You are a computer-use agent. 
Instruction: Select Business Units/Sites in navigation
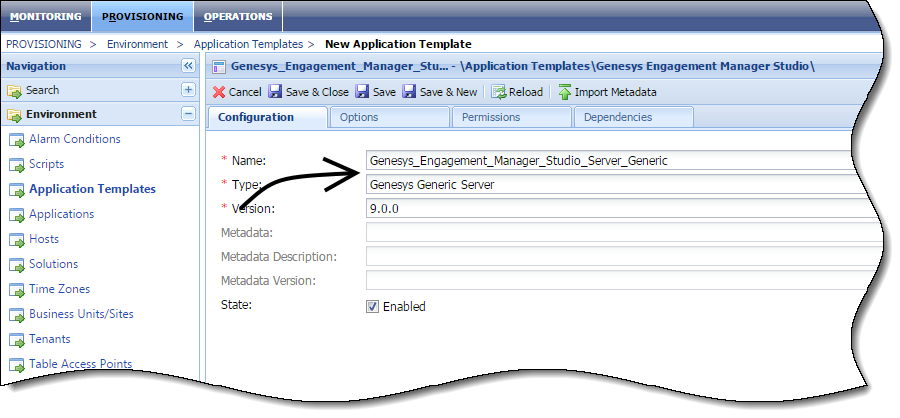pyautogui.click(x=81, y=314)
